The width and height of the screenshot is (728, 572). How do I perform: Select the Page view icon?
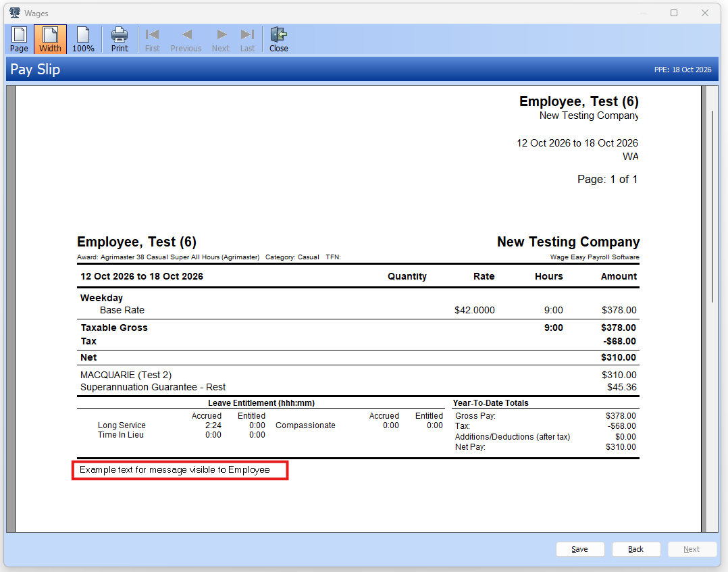click(x=19, y=39)
